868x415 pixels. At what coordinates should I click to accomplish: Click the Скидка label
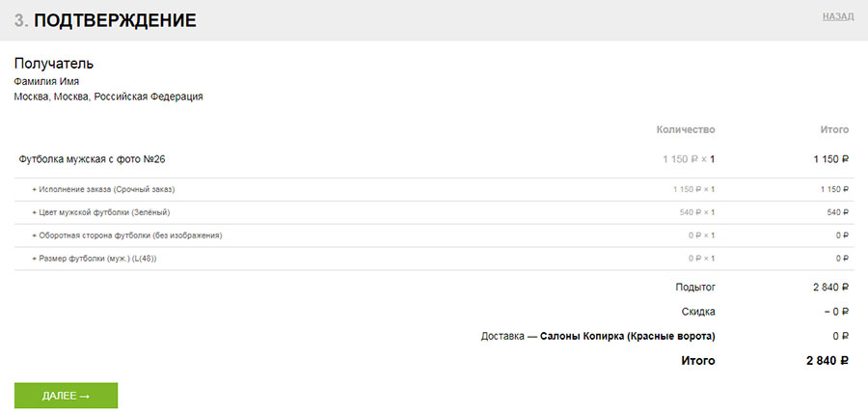pyautogui.click(x=699, y=312)
